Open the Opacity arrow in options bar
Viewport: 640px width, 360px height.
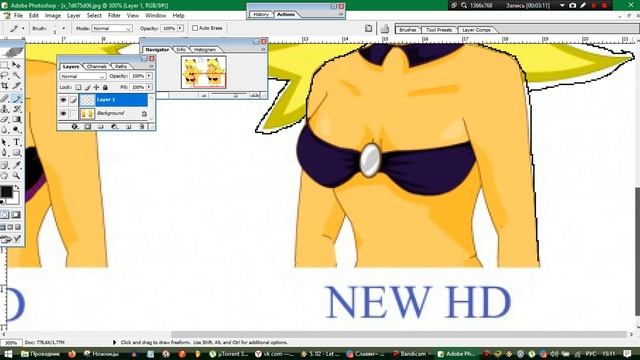180,28
